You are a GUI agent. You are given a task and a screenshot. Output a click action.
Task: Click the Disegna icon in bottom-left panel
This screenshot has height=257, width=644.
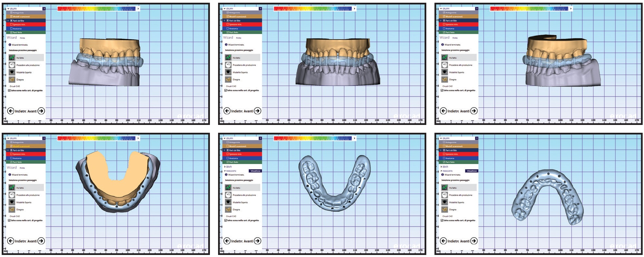tap(12, 209)
